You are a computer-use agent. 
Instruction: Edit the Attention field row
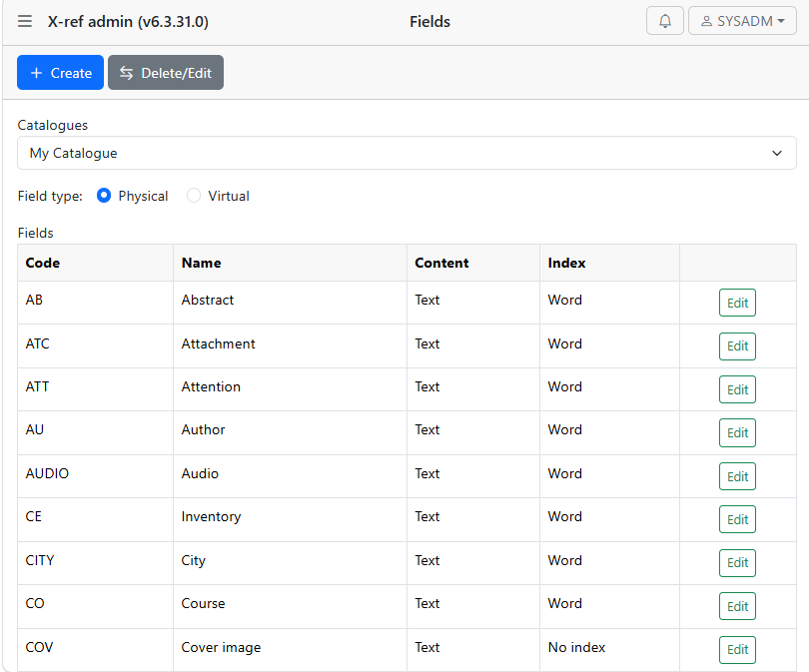(737, 389)
